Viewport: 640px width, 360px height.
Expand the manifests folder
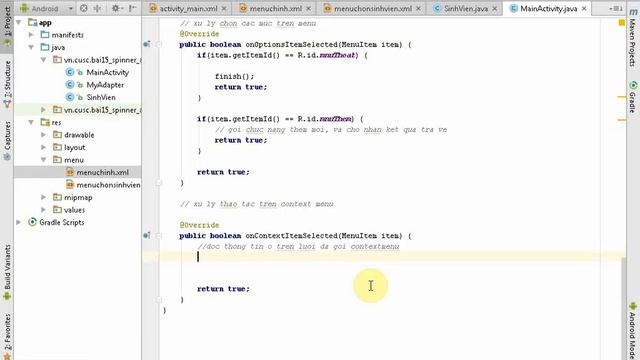31,35
